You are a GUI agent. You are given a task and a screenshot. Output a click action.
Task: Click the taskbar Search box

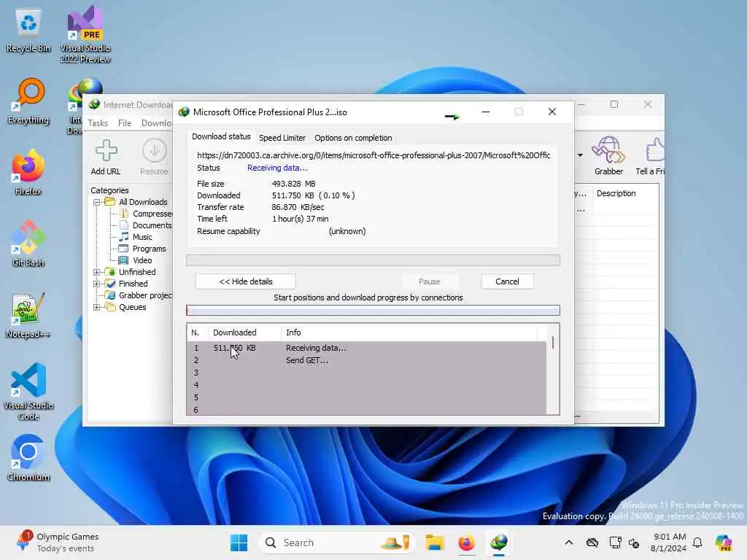tap(336, 542)
